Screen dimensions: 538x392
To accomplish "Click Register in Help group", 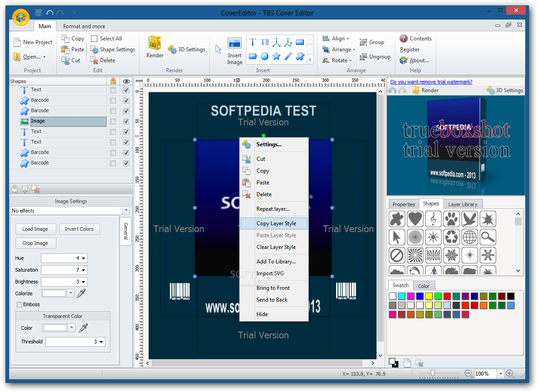I will (x=409, y=50).
